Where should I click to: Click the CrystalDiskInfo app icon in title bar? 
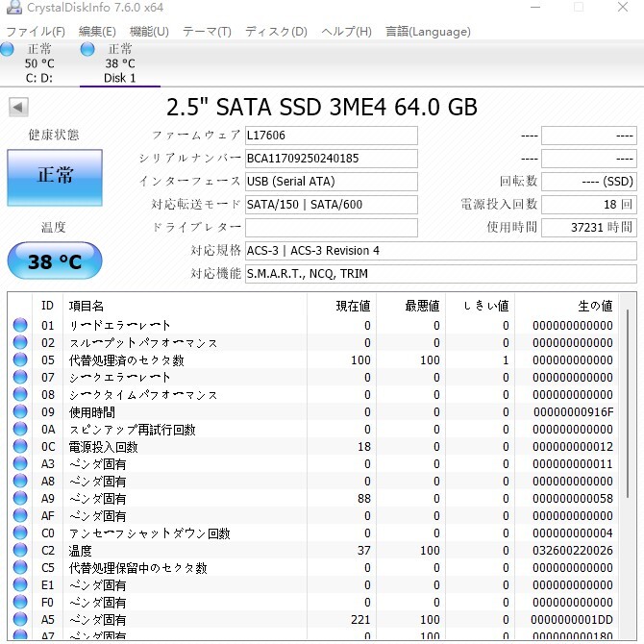pos(13,7)
